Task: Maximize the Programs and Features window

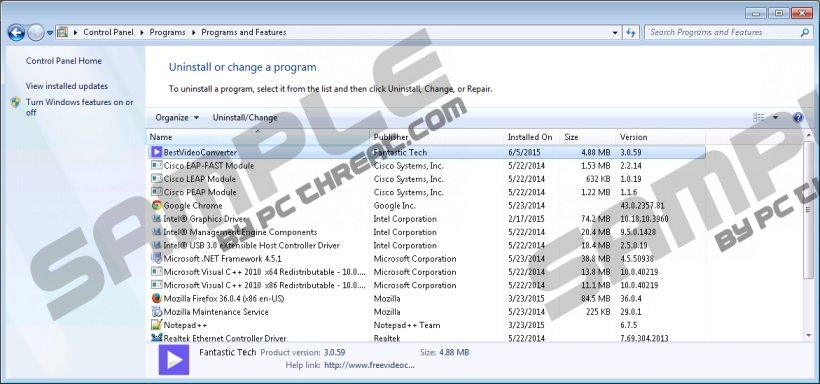Action: click(x=779, y=13)
